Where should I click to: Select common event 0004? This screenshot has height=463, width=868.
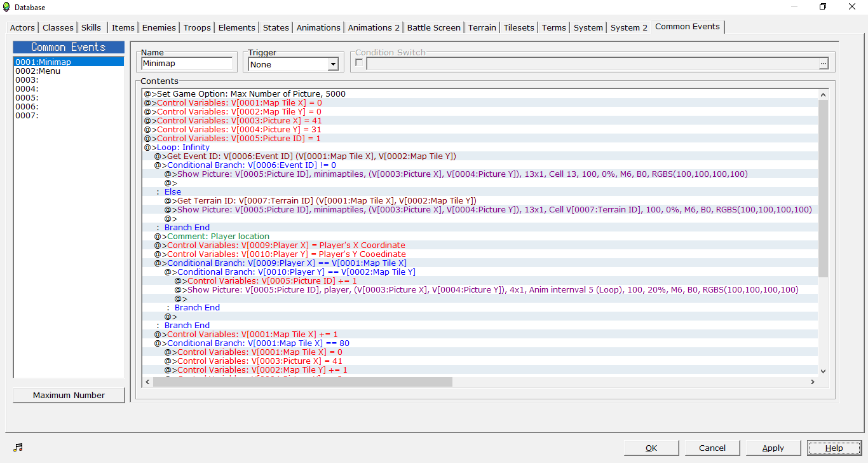click(69, 88)
